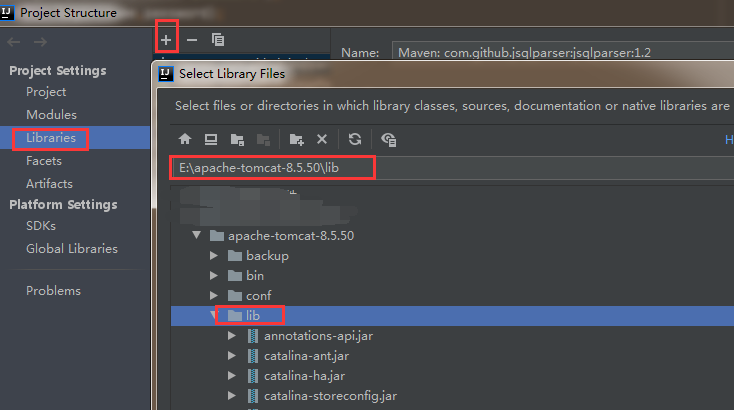
Task: Click the bin folder icon
Action: pyautogui.click(x=235, y=276)
